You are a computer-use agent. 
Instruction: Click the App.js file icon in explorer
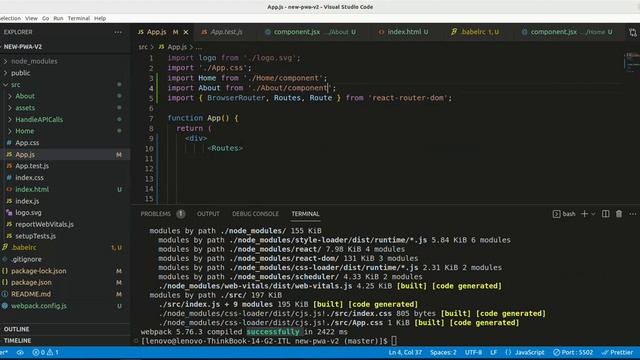9,154
